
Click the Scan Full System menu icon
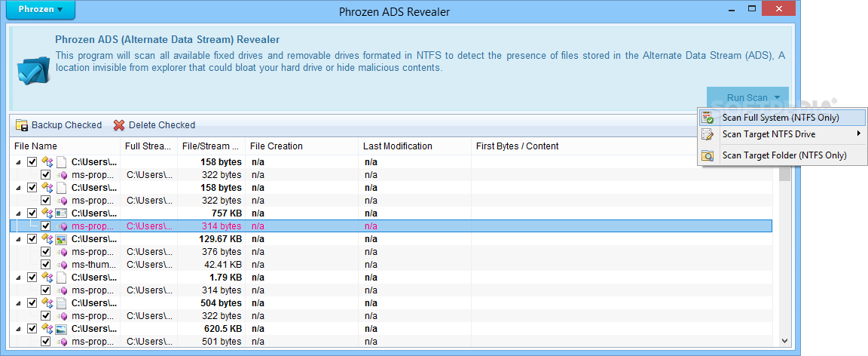coord(708,118)
